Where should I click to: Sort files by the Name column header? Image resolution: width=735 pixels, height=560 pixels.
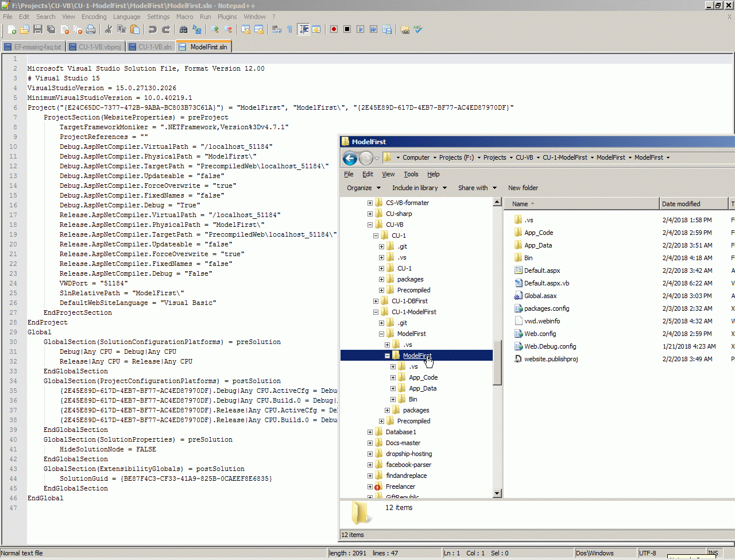pos(582,204)
